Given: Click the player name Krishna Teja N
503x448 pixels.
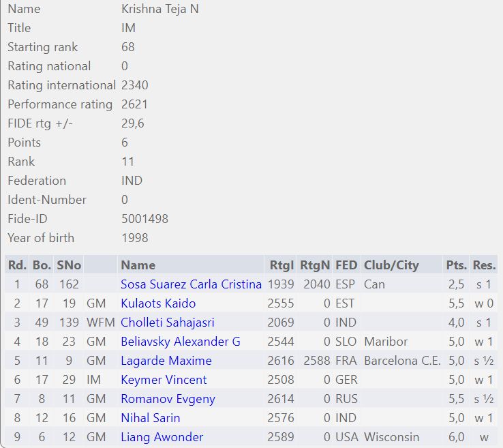Looking at the screenshot, I should click(x=159, y=9).
